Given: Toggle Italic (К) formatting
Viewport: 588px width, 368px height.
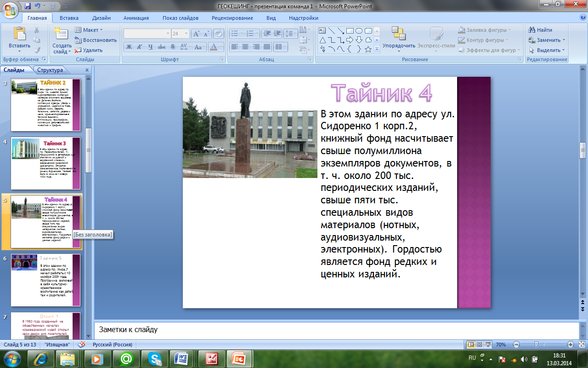Looking at the screenshot, I should pos(139,47).
